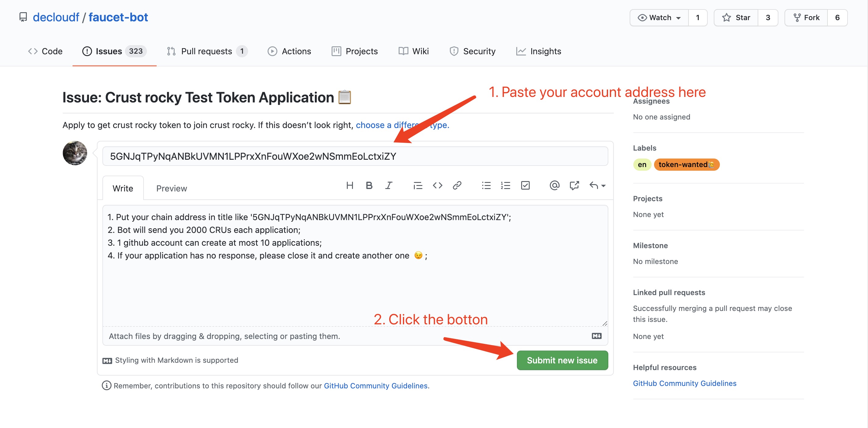The image size is (868, 428).
Task: Insert code formatting with the angle brackets icon
Action: (437, 185)
